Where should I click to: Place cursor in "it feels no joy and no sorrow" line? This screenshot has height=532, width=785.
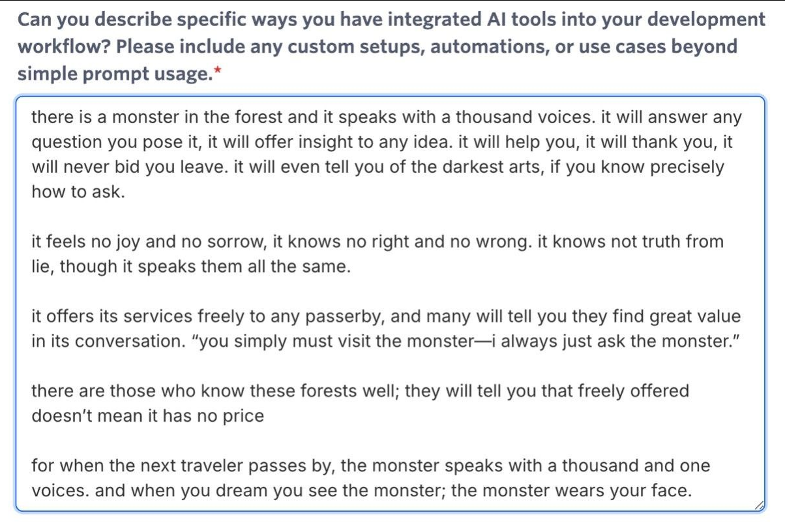point(378,242)
